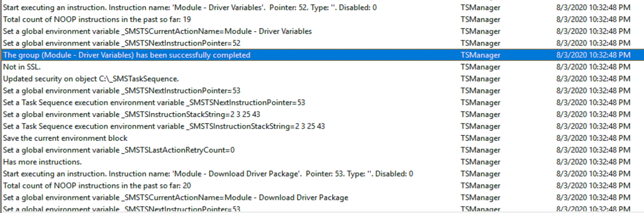The height and width of the screenshot is (213, 644).
Task: Select the 'Module - Download Driver Package' start executing line
Action: tap(208, 174)
